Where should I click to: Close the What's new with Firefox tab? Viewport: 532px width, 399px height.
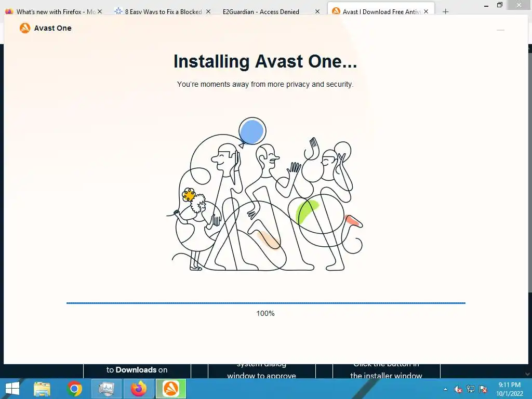(100, 11)
